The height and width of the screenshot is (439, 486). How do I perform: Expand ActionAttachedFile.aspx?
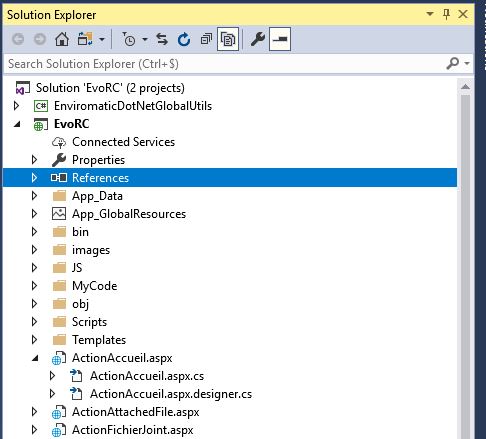(x=34, y=412)
